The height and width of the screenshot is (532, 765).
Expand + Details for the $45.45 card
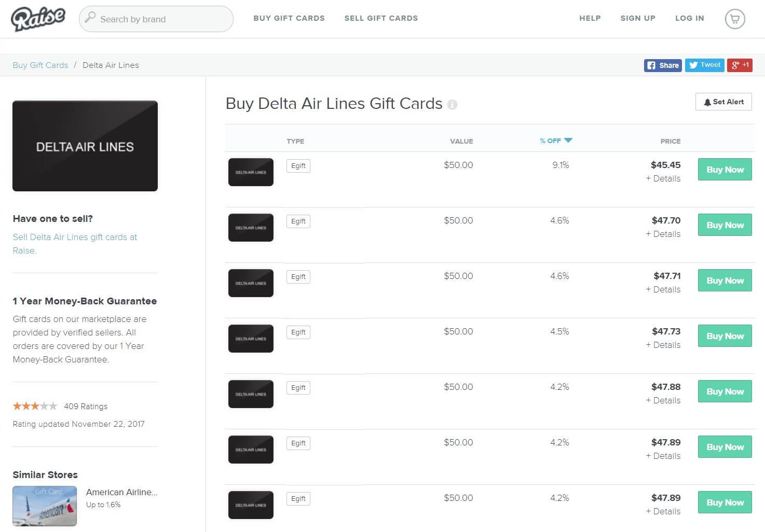pyautogui.click(x=663, y=178)
